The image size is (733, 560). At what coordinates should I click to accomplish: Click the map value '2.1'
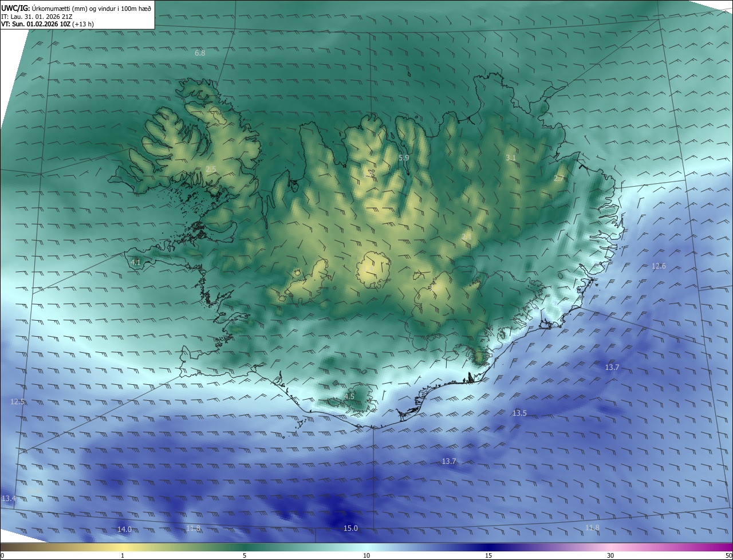466,236
